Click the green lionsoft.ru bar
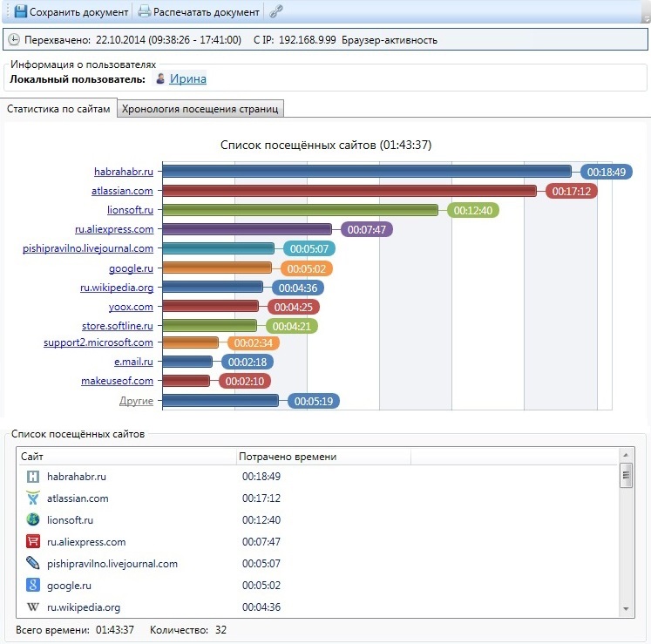Viewport: 651px width, 644px height. click(300, 210)
